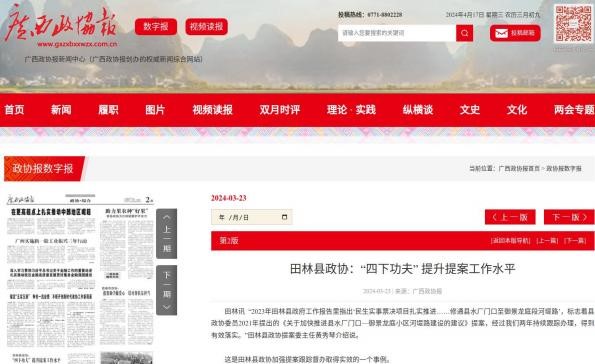The height and width of the screenshot is (364, 595).
Task: Click thumbnail headline 在更高起点上扎实推动中部地区崛起
Action: 51,212
